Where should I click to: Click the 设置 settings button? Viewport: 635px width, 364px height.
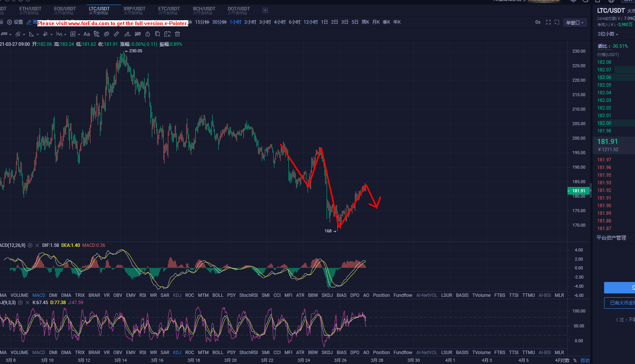(15, 22)
